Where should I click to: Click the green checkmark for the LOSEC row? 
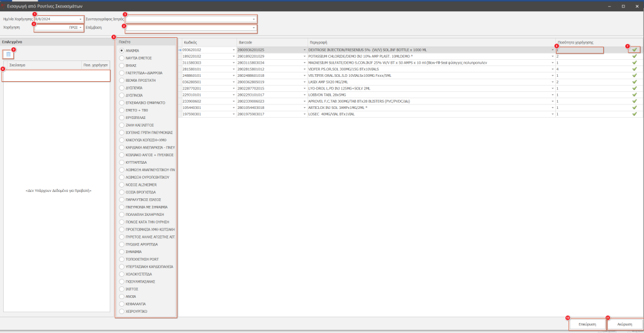[635, 114]
